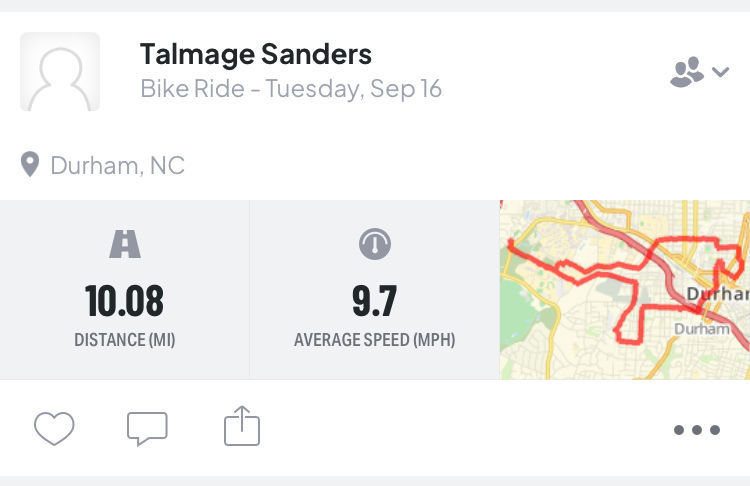This screenshot has width=750, height=486.
Task: Click the road icon above the distance
Action: 125,244
